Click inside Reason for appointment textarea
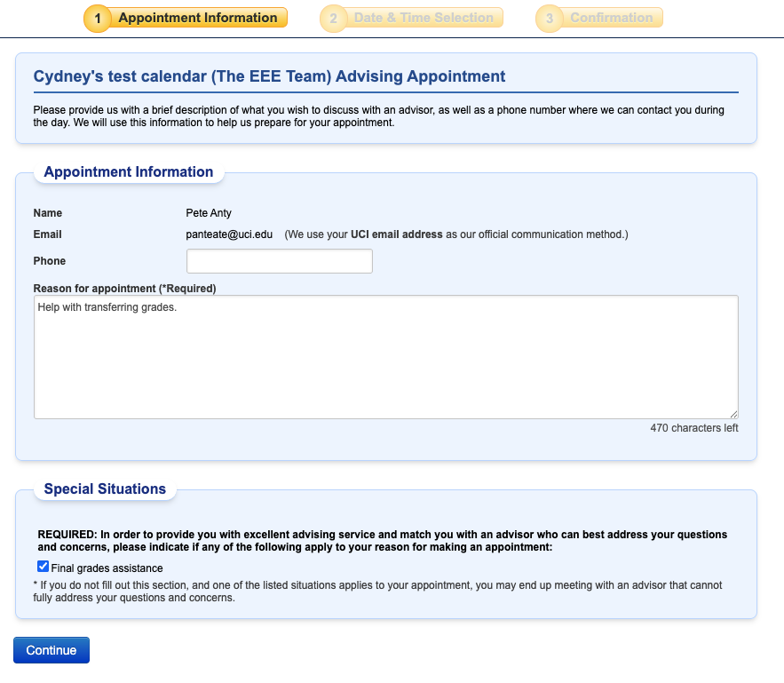Image resolution: width=784 pixels, height=683 pixels. point(386,357)
